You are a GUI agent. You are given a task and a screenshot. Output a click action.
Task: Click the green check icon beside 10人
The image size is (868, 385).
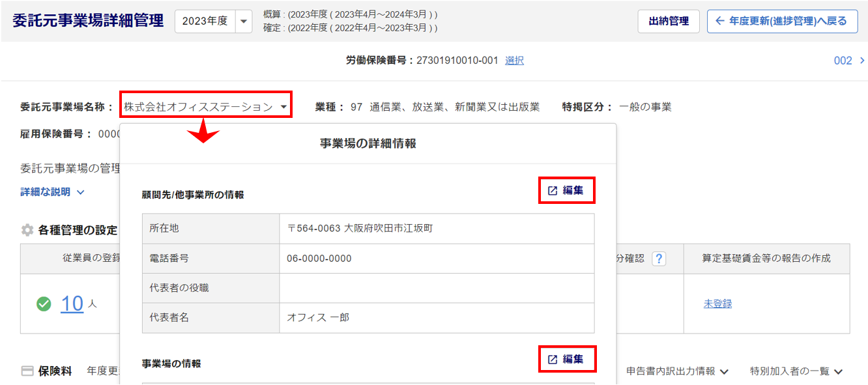coord(44,304)
